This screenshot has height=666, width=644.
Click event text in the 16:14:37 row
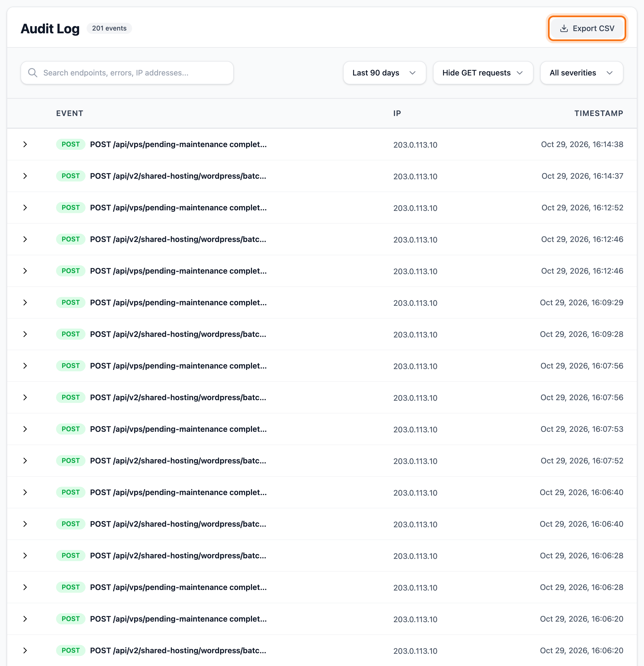178,176
